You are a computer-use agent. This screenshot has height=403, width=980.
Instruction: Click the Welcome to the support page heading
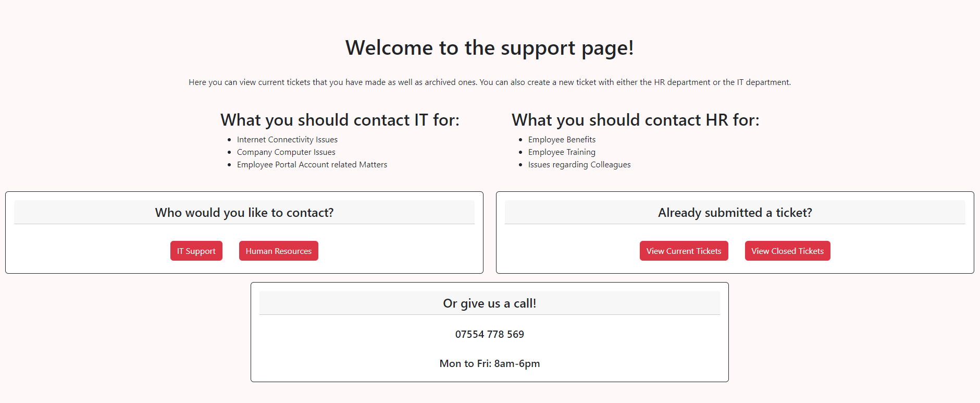(x=489, y=47)
